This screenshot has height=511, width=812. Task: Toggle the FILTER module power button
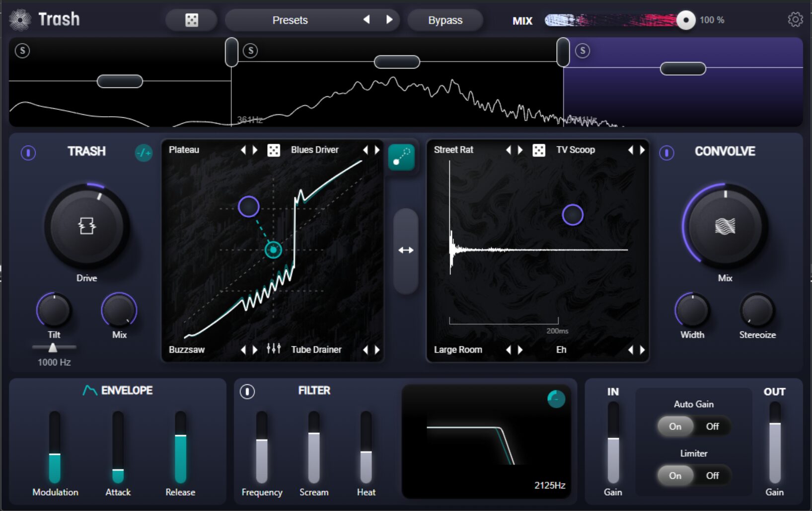[247, 392]
